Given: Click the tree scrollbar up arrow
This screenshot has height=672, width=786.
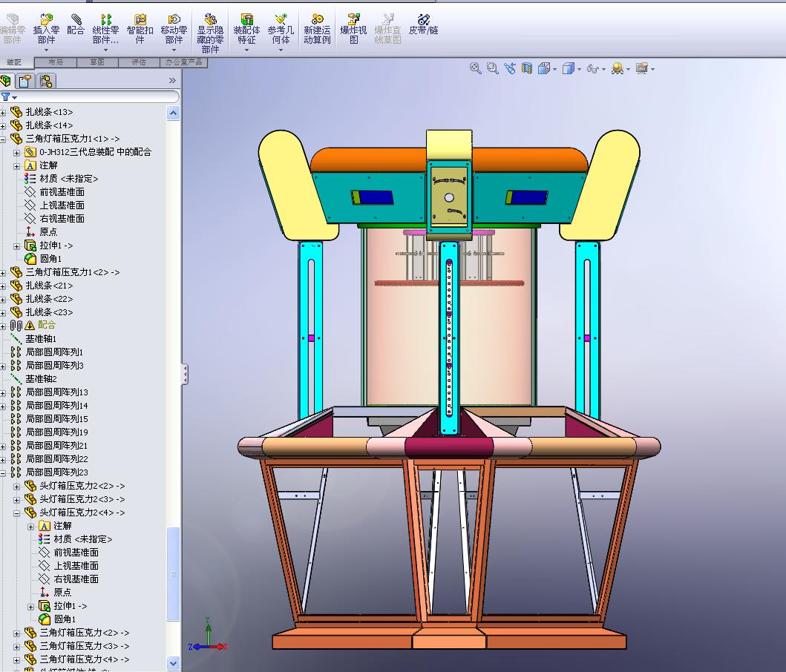Looking at the screenshot, I should (x=173, y=113).
